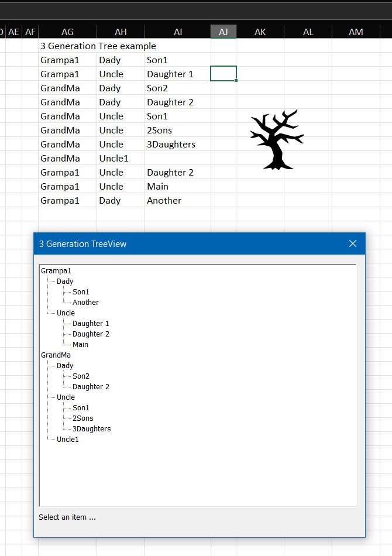Select the 2Sons tree node

82,418
